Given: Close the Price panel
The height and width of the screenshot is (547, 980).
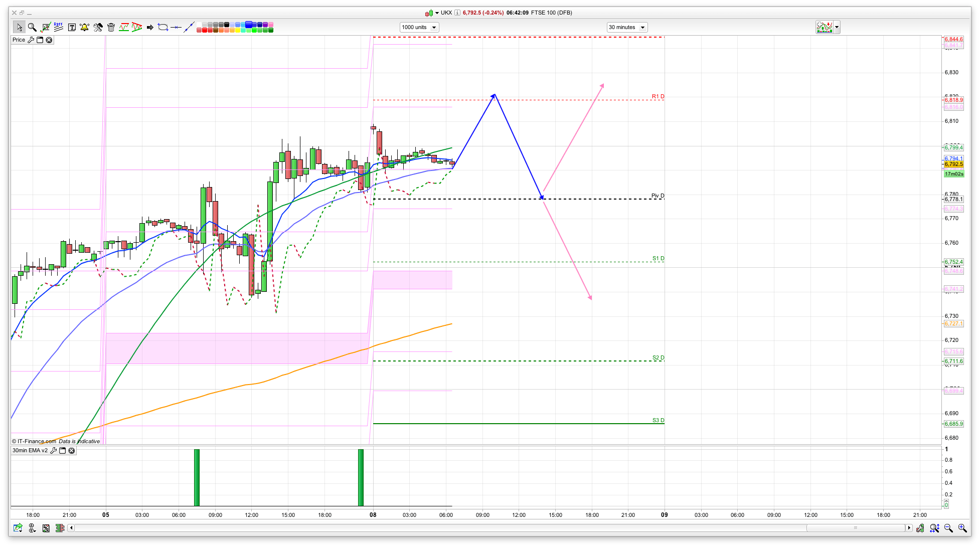Looking at the screenshot, I should click(49, 40).
